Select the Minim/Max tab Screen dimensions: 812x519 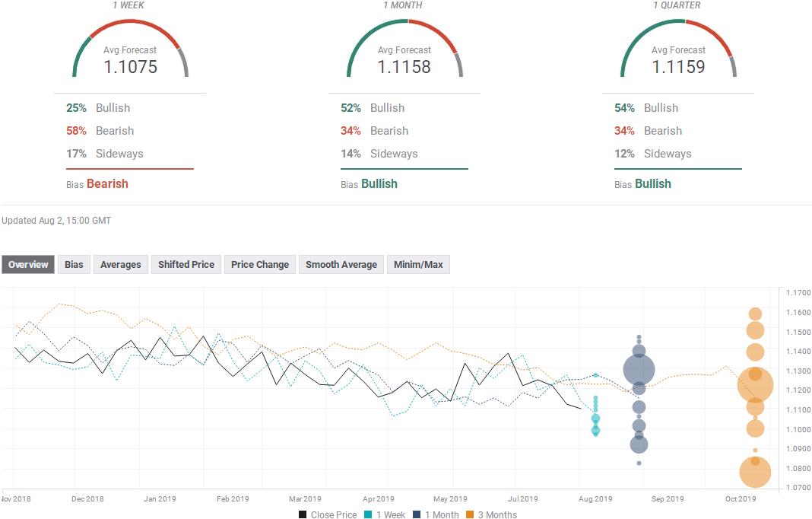coord(418,265)
